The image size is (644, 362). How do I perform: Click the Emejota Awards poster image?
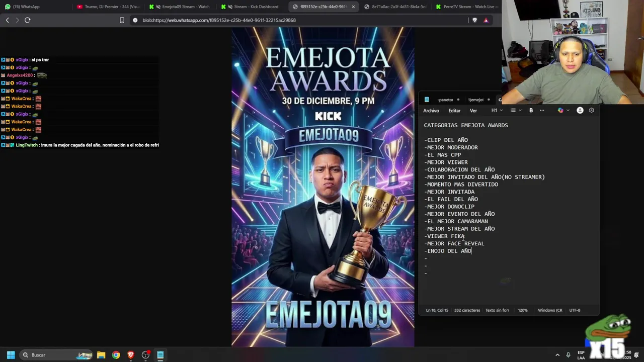[323, 187]
